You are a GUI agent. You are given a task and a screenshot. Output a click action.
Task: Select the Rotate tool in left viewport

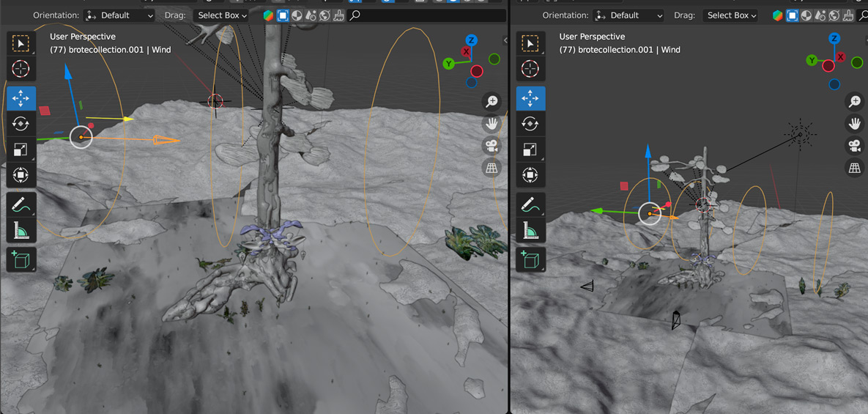pyautogui.click(x=21, y=124)
